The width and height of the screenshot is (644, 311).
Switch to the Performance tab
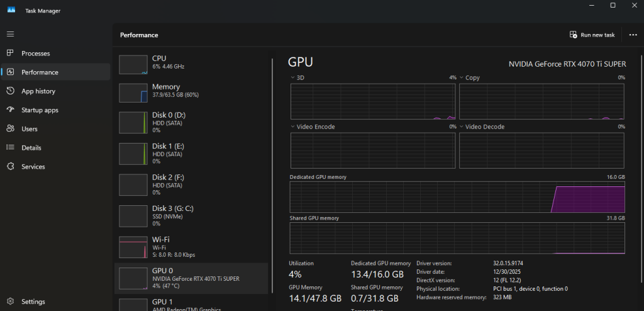point(40,72)
